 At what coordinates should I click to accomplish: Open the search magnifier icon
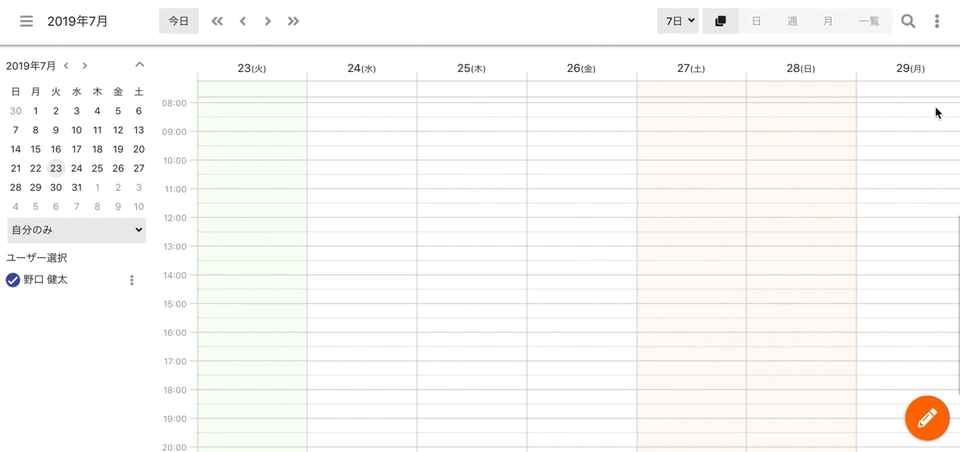tap(909, 21)
